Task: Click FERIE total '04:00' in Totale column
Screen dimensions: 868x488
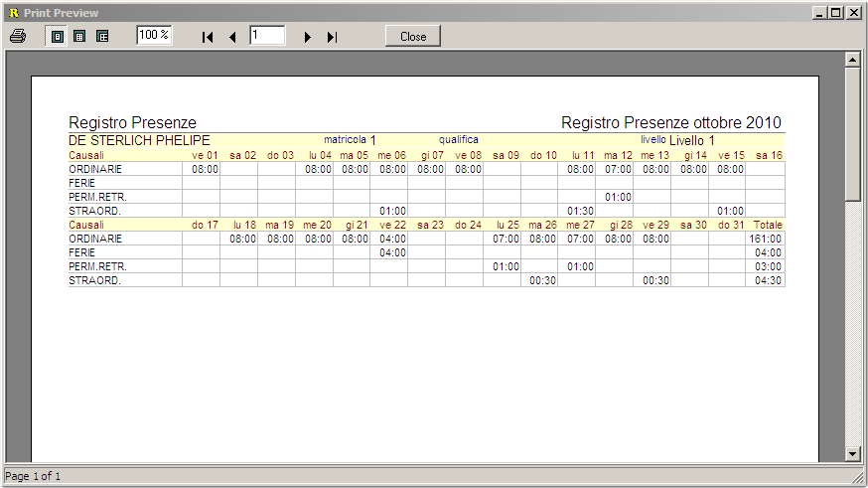Action: (x=768, y=252)
